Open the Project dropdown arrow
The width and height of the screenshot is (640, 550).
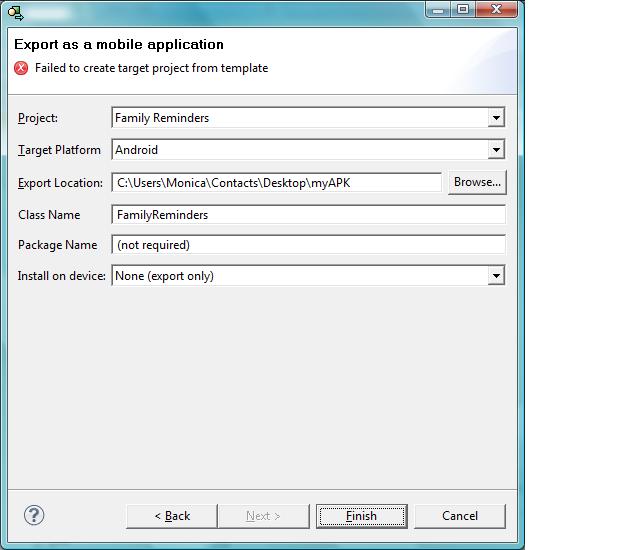point(496,118)
